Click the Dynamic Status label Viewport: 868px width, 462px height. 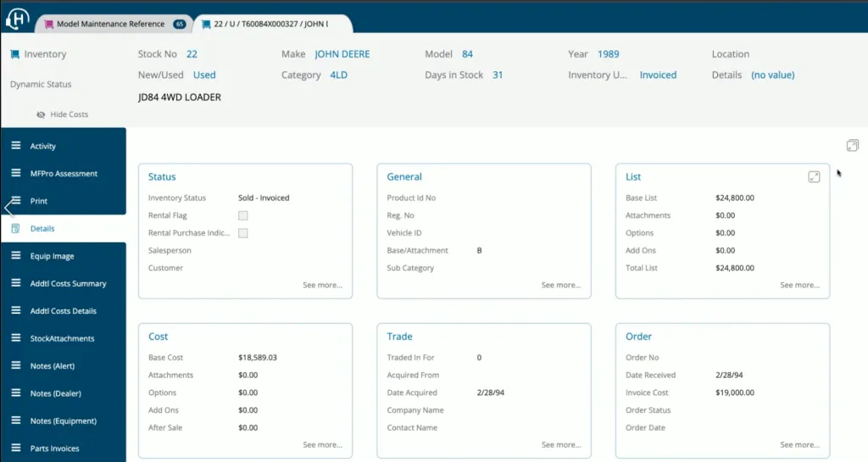(x=41, y=84)
